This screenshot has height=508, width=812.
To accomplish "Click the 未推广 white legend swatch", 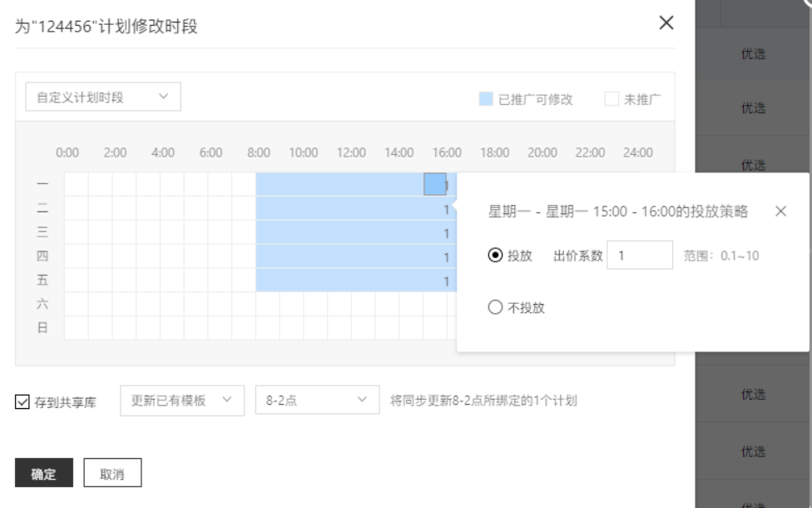I will [x=611, y=99].
